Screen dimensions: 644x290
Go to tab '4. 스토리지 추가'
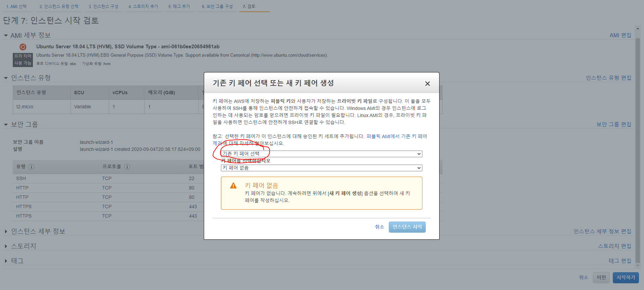coord(143,6)
